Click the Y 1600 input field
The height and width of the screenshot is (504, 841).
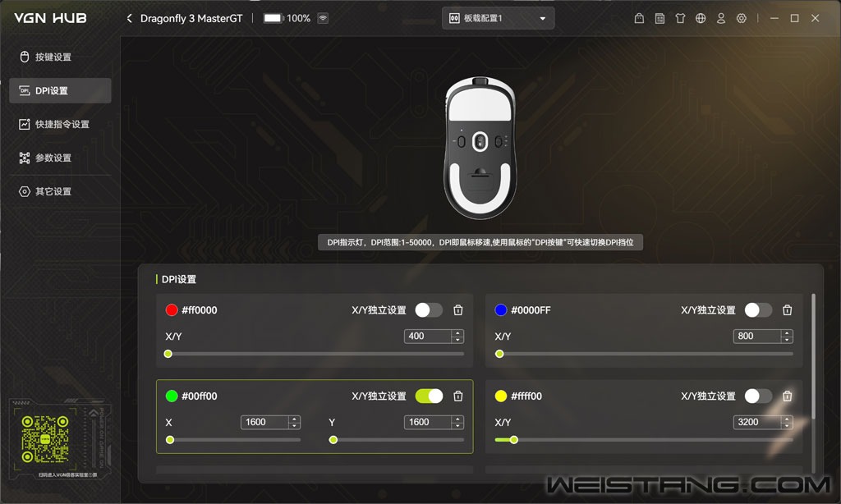tap(428, 422)
